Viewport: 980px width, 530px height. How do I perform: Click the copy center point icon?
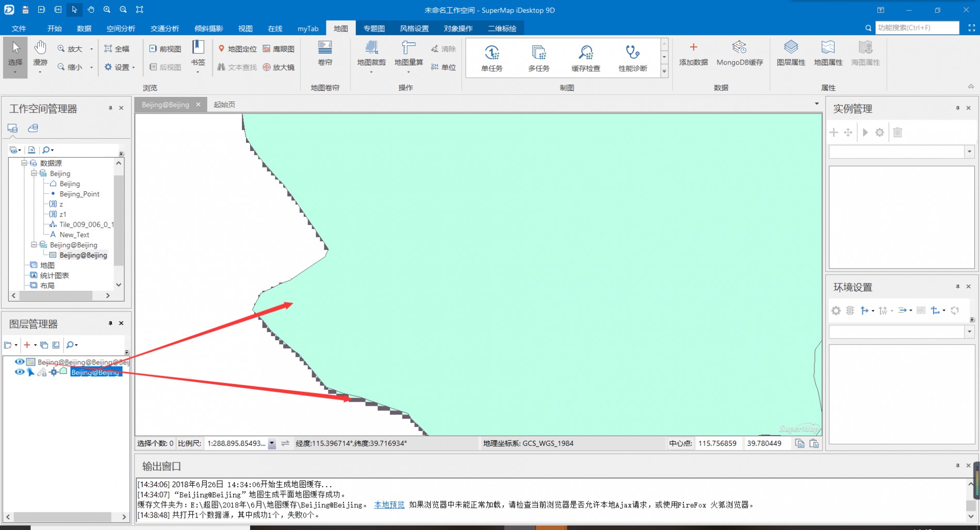tap(799, 443)
